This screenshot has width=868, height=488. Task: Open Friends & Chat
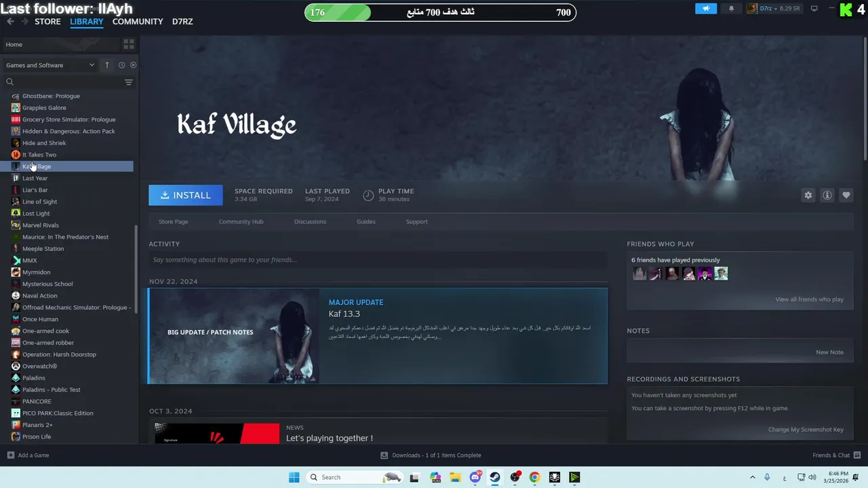tap(836, 455)
